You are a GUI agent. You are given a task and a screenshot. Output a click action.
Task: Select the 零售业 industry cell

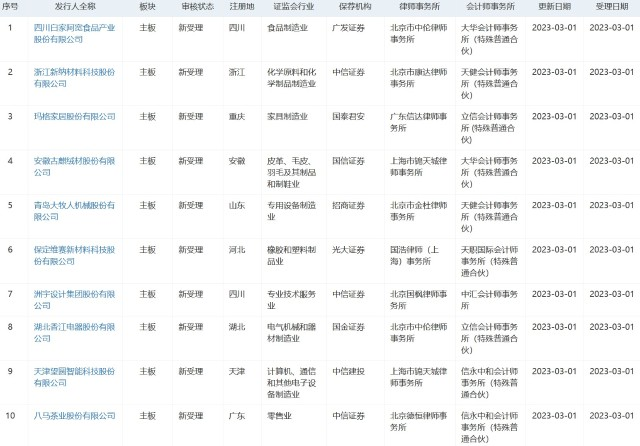pyautogui.click(x=279, y=416)
